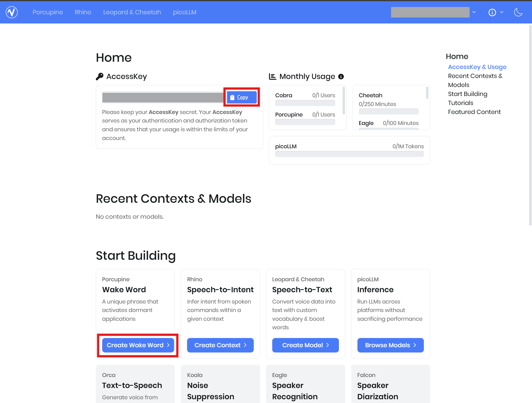Expand the account dropdown arrow
Viewport: 532px width, 403px height.
pyautogui.click(x=474, y=12)
